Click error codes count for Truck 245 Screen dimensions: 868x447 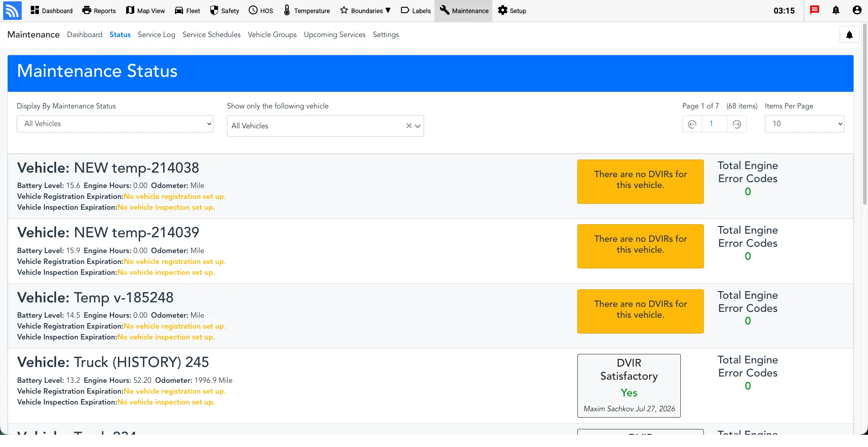748,386
